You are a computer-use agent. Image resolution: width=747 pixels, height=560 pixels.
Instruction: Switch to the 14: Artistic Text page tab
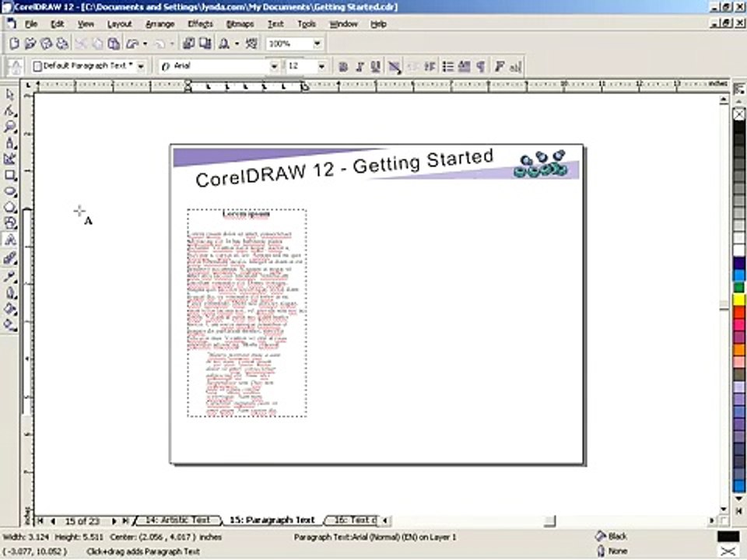pyautogui.click(x=177, y=520)
